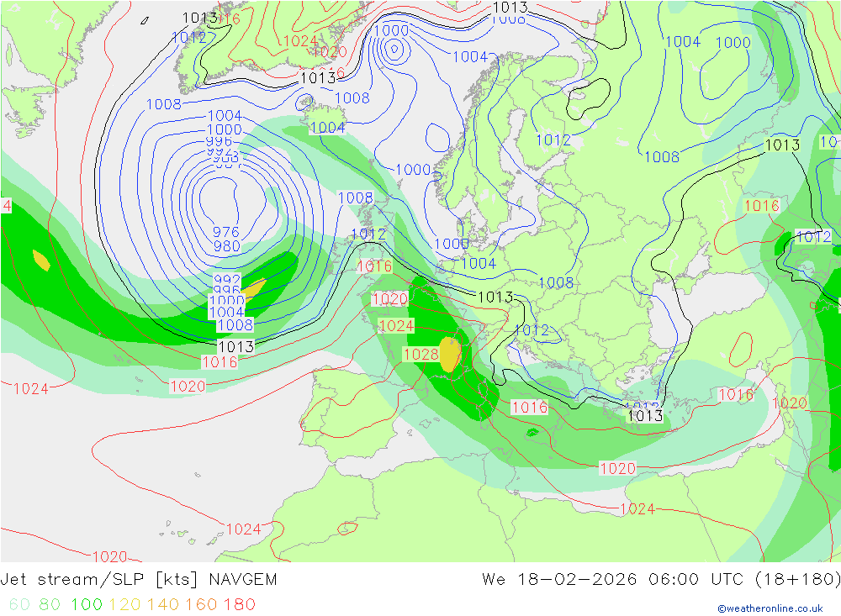
Task: Click the red 1024 label over Greenland
Action: tap(300, 40)
